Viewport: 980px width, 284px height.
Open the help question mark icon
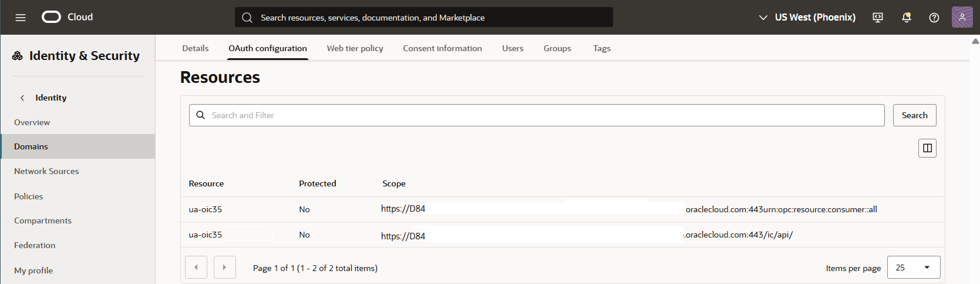pyautogui.click(x=934, y=18)
